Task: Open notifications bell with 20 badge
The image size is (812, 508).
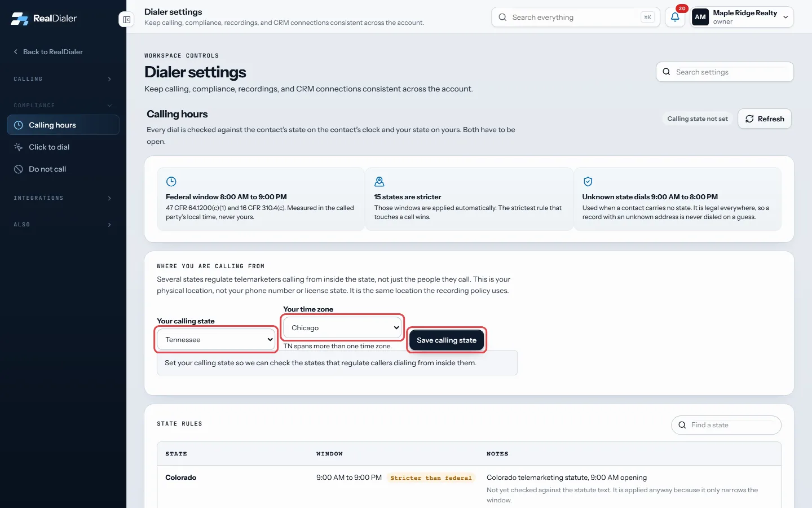Action: coord(675,17)
